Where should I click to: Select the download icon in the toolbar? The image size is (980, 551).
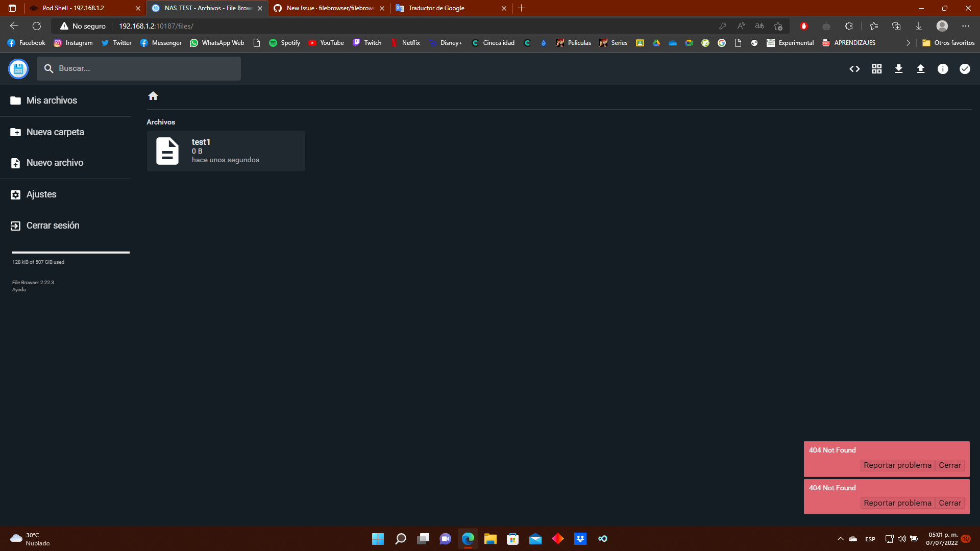tap(898, 68)
